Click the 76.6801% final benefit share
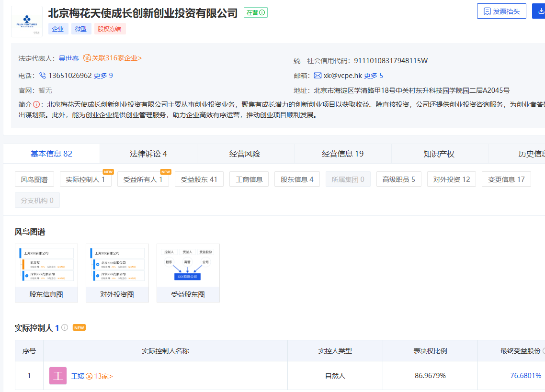The width and height of the screenshot is (545, 392). (525, 376)
